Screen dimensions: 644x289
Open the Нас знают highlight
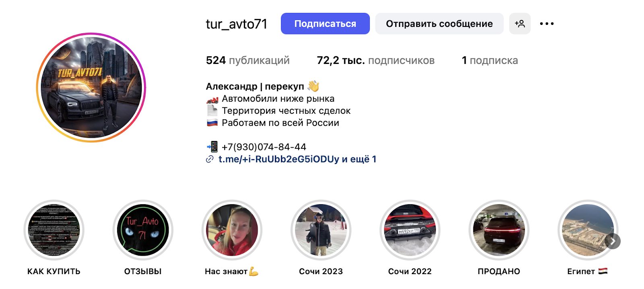pos(232,230)
